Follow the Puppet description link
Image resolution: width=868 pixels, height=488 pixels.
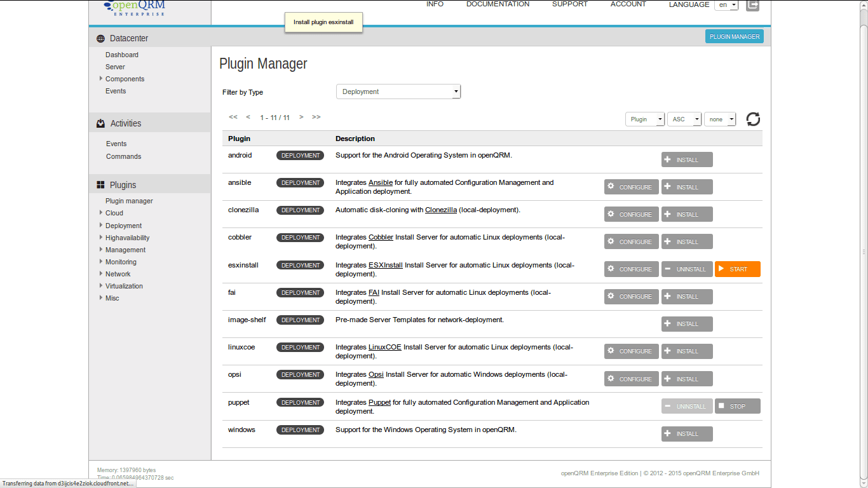(x=379, y=402)
